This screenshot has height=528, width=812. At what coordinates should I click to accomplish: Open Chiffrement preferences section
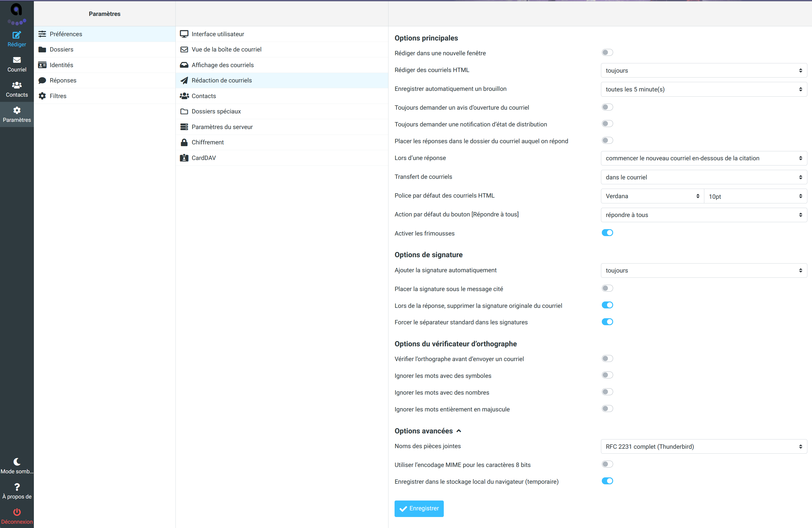point(282,142)
